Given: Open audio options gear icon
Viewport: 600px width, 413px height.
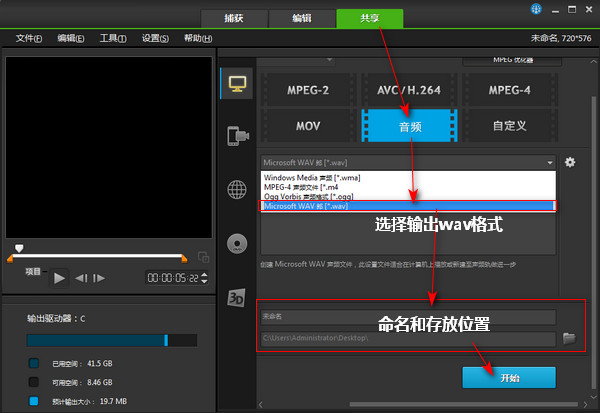Looking at the screenshot, I should coord(570,162).
